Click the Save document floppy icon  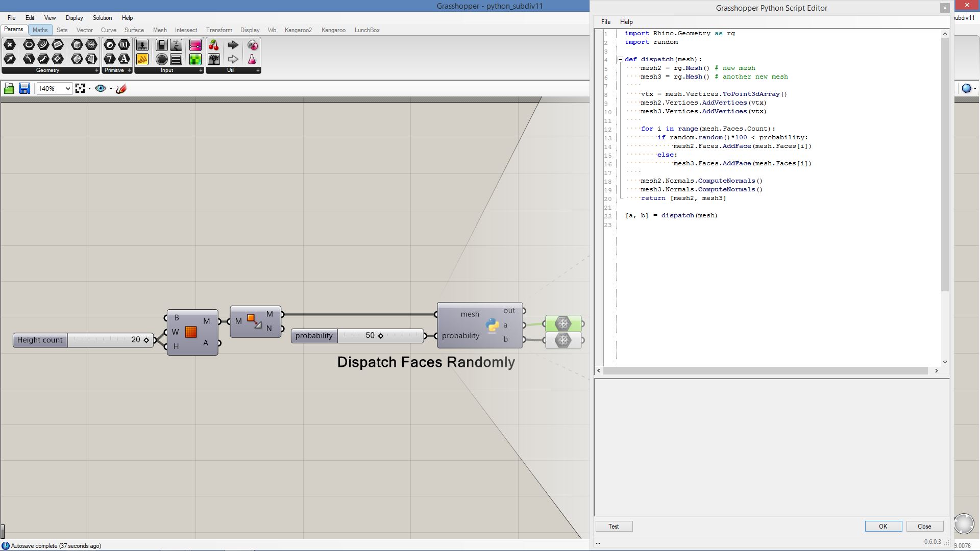click(24, 89)
